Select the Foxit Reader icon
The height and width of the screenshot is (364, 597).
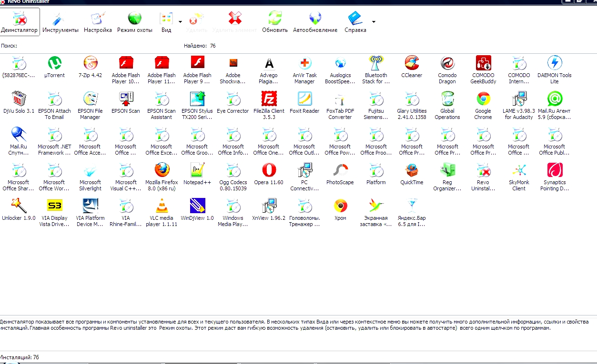305,98
